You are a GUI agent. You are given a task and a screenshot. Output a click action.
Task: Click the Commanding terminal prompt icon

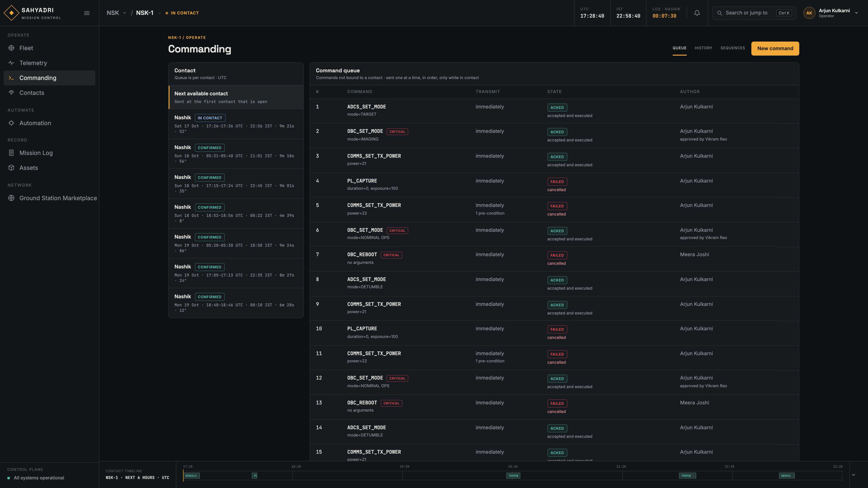tap(12, 78)
